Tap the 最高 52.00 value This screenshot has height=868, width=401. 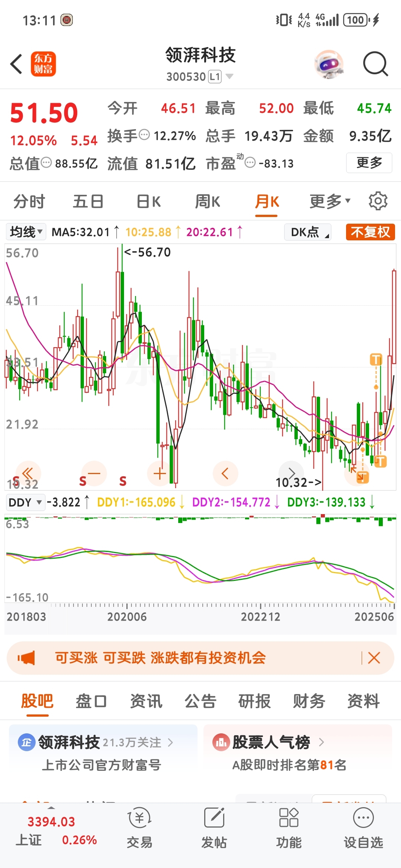(276, 108)
